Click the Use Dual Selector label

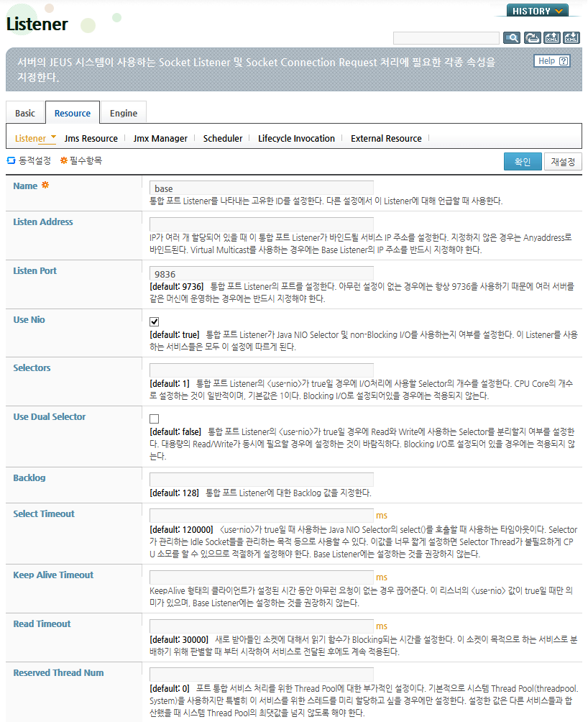pyautogui.click(x=49, y=416)
